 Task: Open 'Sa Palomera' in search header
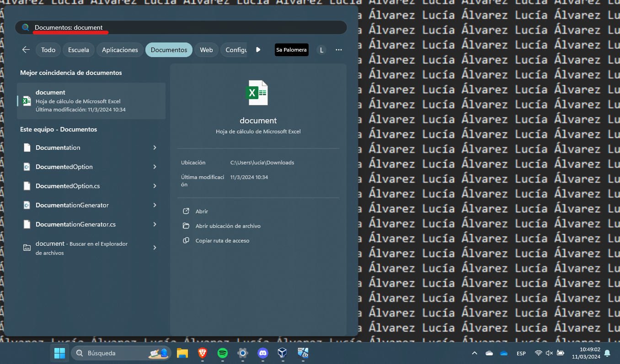click(291, 50)
